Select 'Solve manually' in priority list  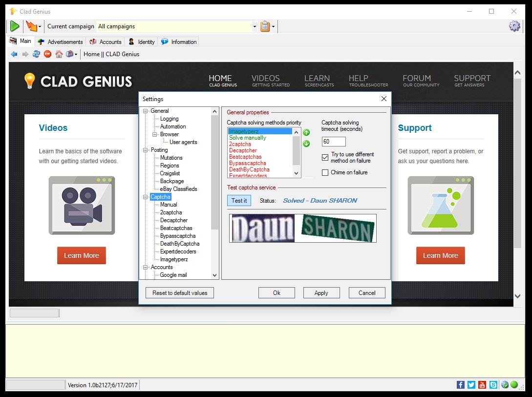(x=248, y=138)
